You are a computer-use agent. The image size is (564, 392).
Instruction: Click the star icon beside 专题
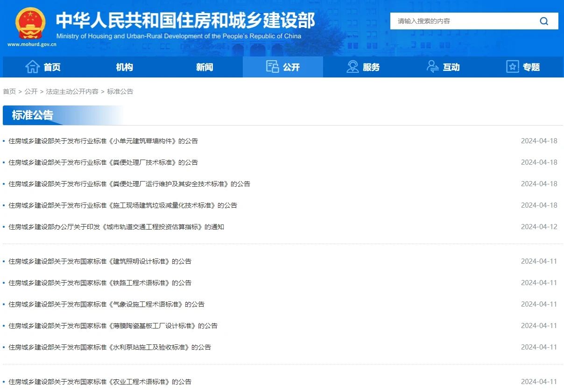coord(513,67)
